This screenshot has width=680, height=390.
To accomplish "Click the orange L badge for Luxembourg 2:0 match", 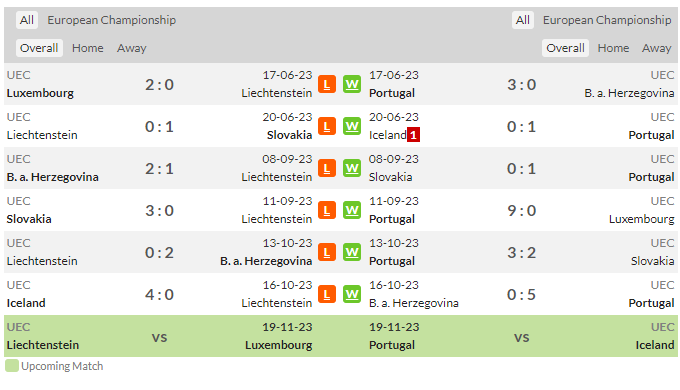I will click(327, 84).
